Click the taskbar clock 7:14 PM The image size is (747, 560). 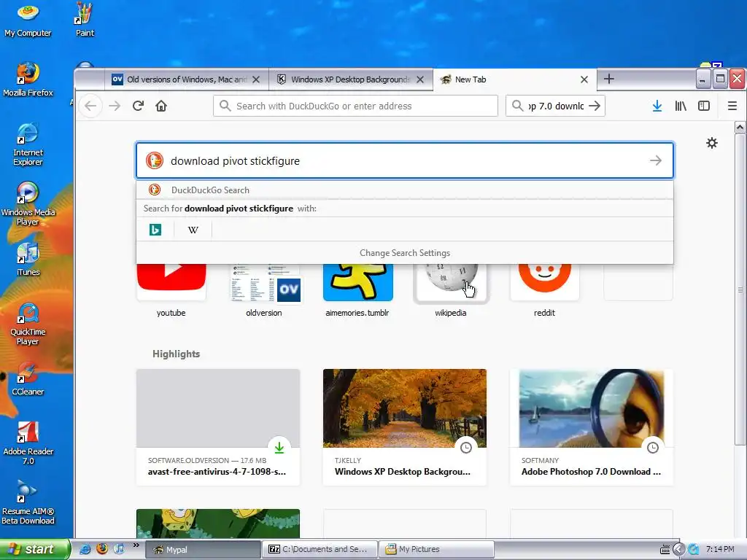[x=720, y=549]
